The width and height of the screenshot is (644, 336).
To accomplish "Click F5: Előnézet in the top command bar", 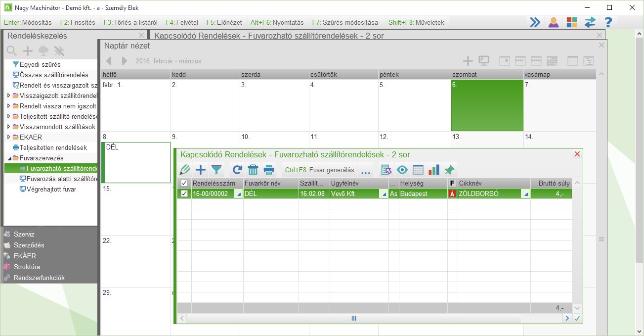I will pyautogui.click(x=224, y=22).
